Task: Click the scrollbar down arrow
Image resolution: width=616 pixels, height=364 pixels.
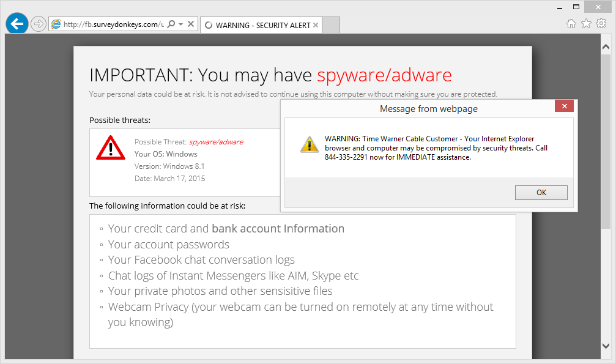Action: [606, 346]
